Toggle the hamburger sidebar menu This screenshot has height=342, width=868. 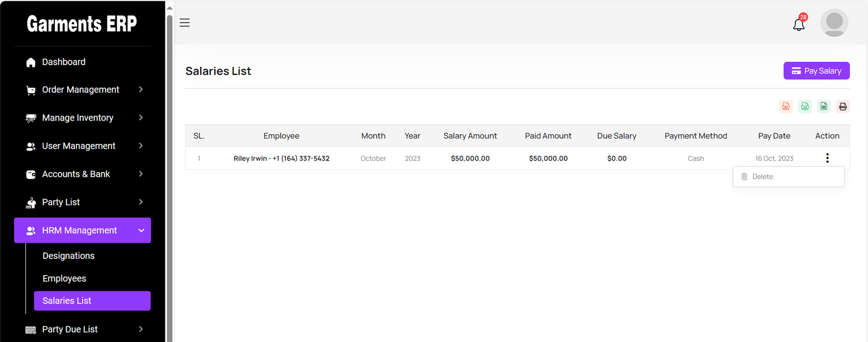tap(184, 23)
